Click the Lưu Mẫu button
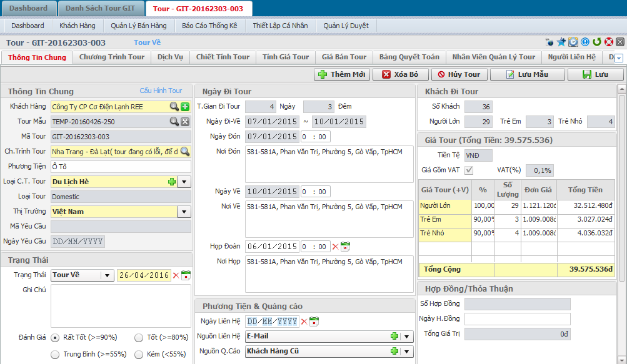This screenshot has width=627, height=364. 527,74
